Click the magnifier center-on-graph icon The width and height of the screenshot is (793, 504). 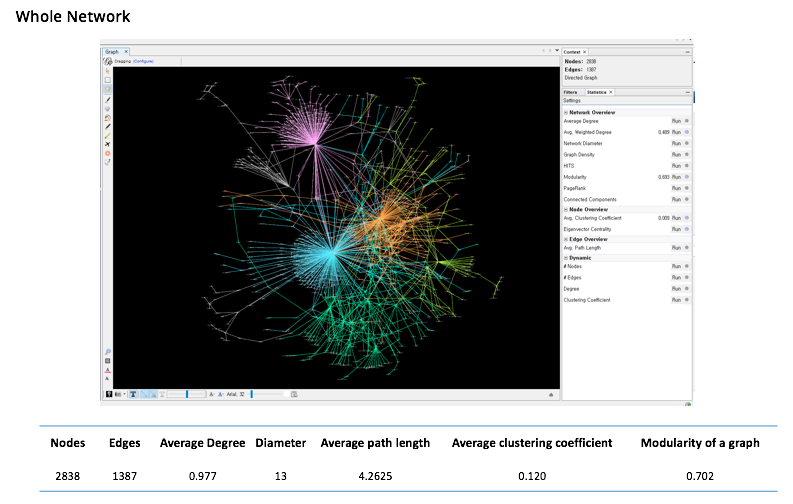(x=107, y=352)
